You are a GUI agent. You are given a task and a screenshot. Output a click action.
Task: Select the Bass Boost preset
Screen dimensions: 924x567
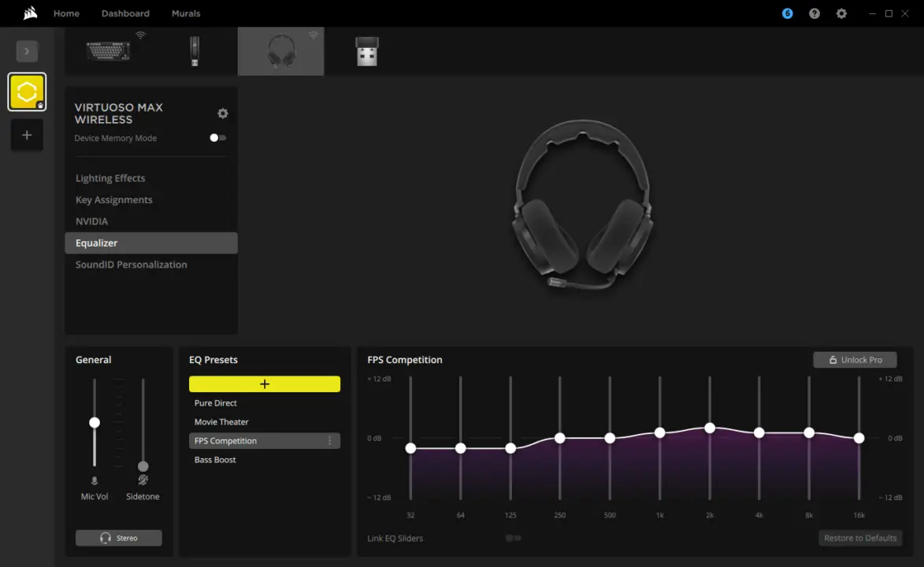215,460
